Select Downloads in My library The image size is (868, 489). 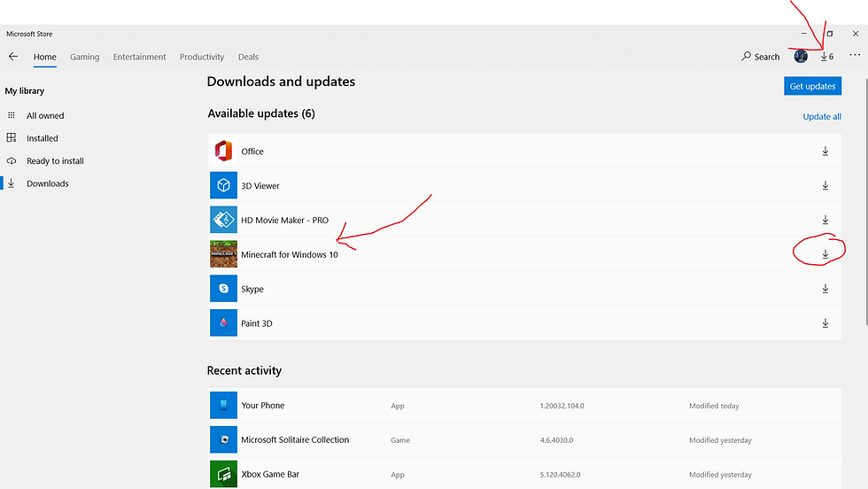click(x=48, y=183)
